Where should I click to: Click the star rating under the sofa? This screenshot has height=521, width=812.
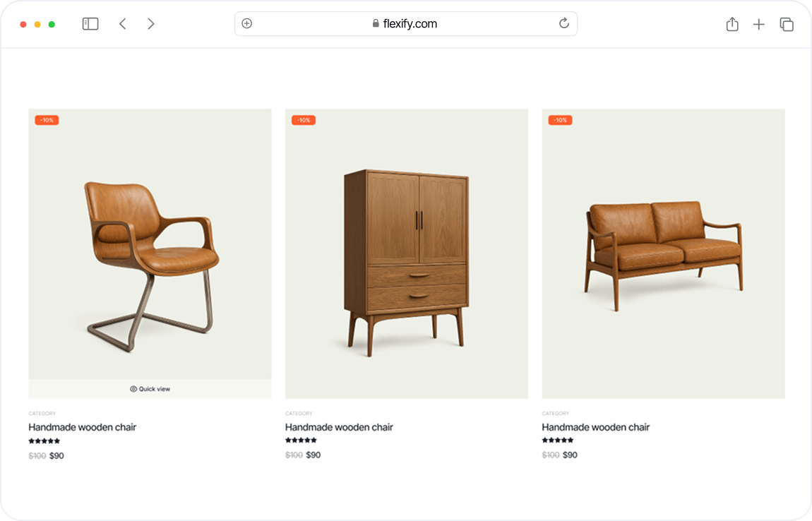(558, 441)
